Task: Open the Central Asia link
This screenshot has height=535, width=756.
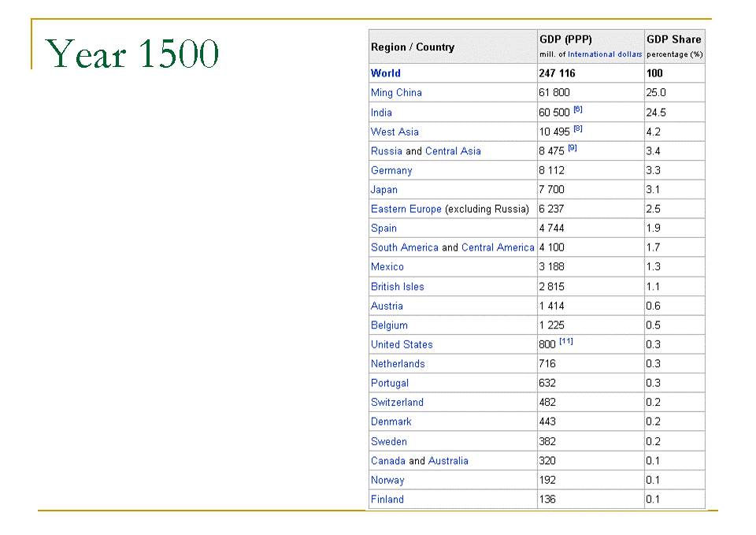Action: pyautogui.click(x=453, y=151)
